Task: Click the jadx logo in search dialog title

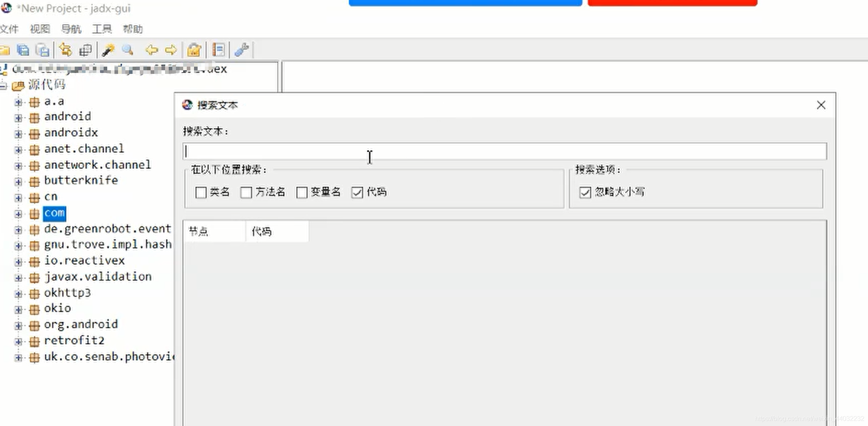Action: [x=187, y=105]
